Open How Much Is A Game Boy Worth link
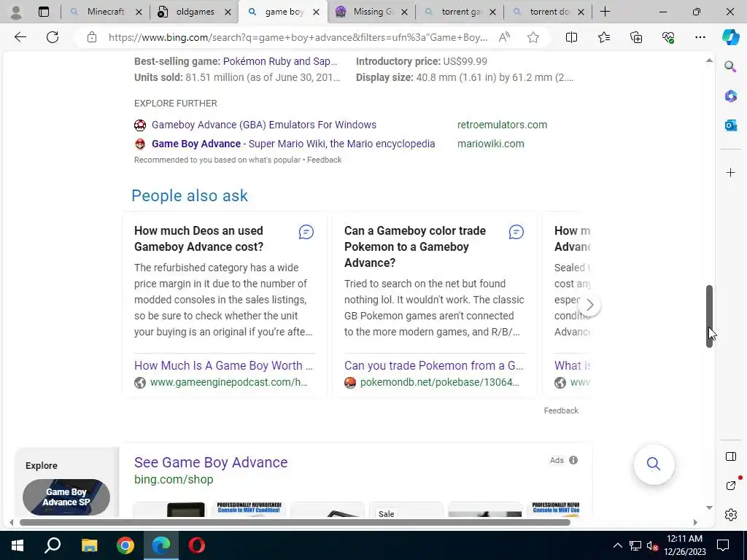 223,366
